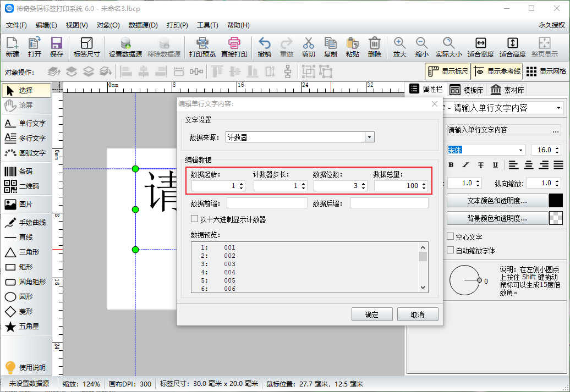Select the 圆弧文字 arc text tool
The image size is (570, 392).
click(26, 153)
